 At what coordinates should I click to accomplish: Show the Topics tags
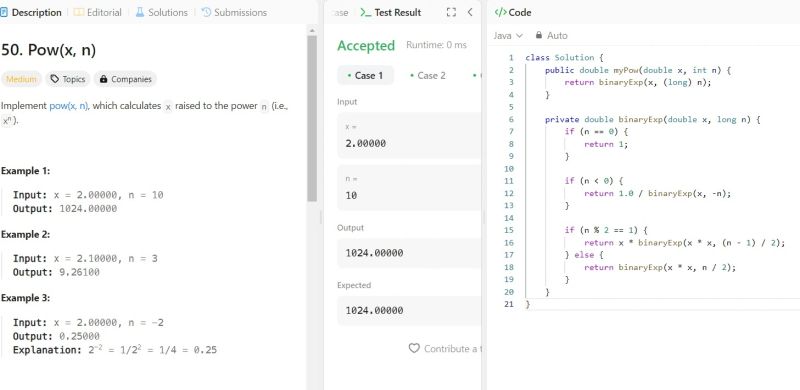[x=68, y=79]
